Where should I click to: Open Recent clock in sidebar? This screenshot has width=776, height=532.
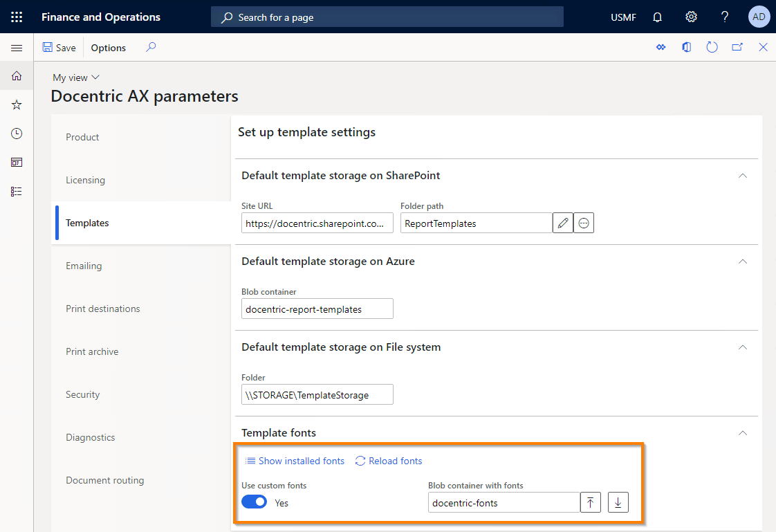pyautogui.click(x=17, y=134)
